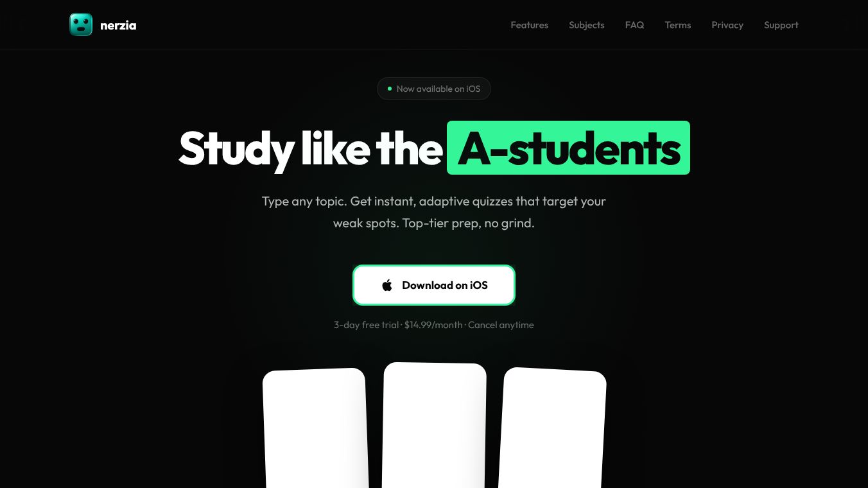Select the Now available on iOS badge

point(434,89)
